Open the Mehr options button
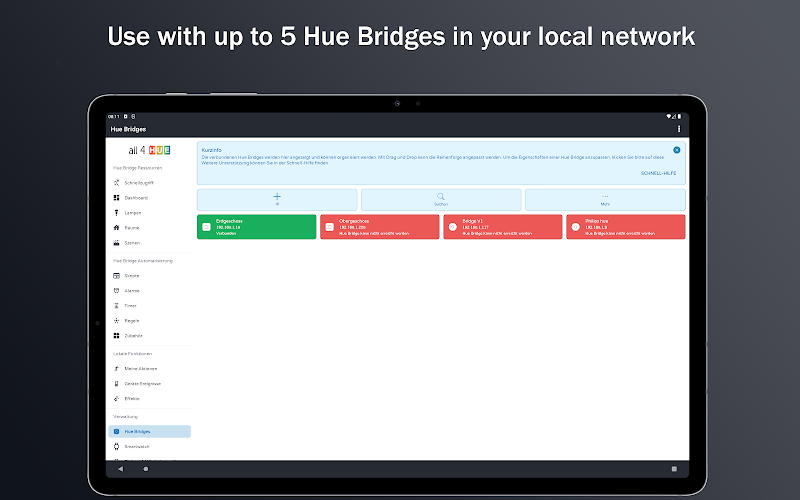 click(x=605, y=199)
